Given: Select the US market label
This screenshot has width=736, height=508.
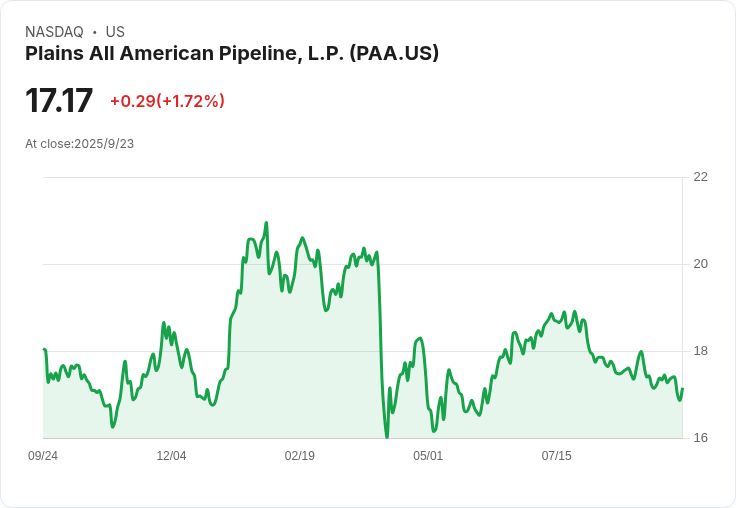Looking at the screenshot, I should pos(115,32).
